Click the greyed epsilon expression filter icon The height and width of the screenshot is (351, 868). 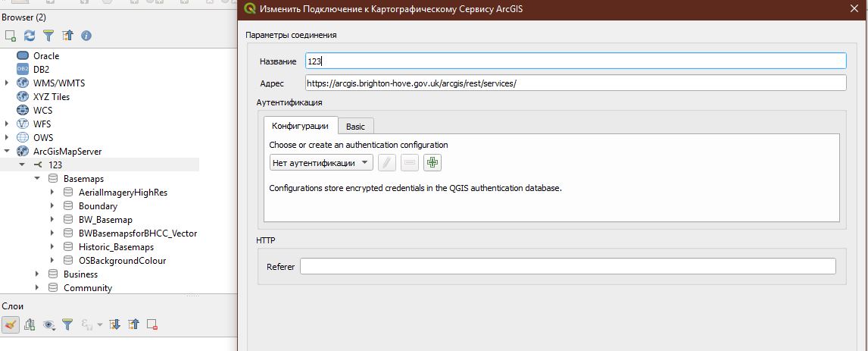[x=87, y=325]
